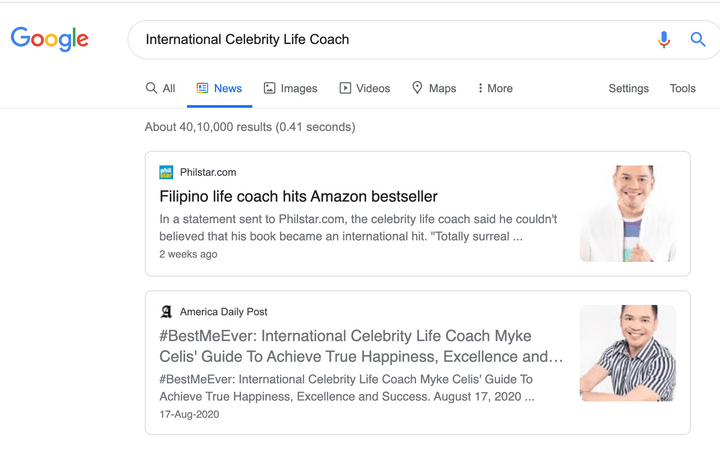Viewport: 720px width, 449px height.
Task: Click the Philstar.com source name
Action: pyautogui.click(x=208, y=172)
